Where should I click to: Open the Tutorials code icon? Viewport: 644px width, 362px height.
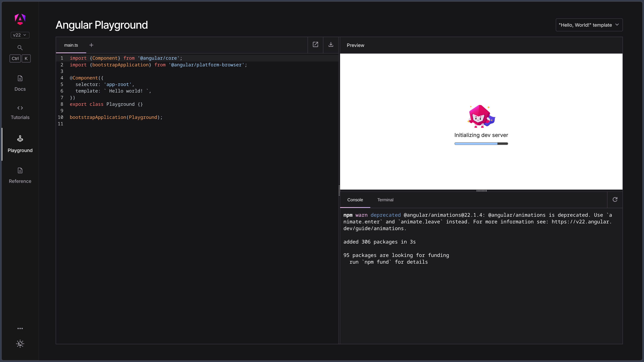tap(20, 108)
